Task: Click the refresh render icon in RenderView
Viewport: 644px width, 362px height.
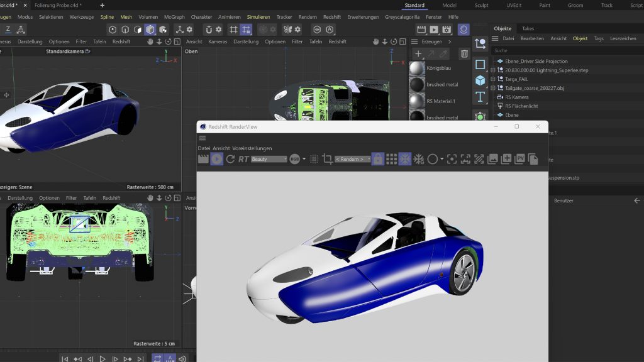Action: click(230, 159)
